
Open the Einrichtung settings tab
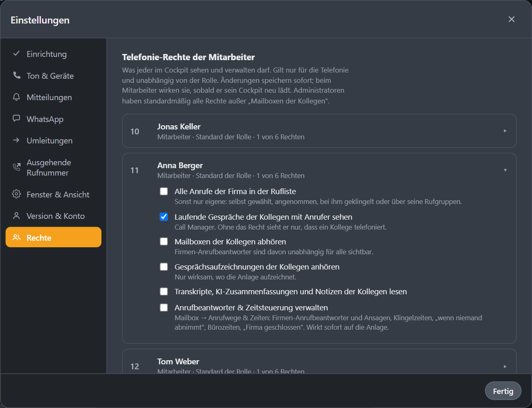[54, 54]
